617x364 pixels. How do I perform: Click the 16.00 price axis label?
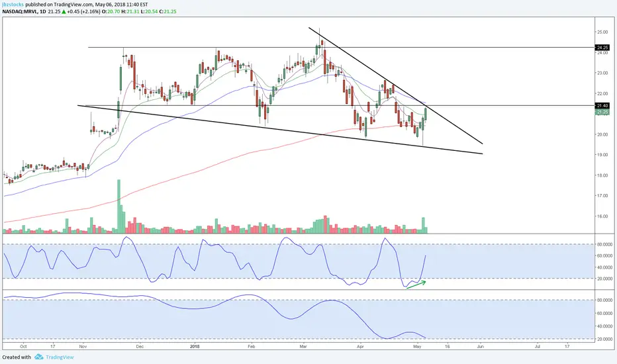click(602, 216)
